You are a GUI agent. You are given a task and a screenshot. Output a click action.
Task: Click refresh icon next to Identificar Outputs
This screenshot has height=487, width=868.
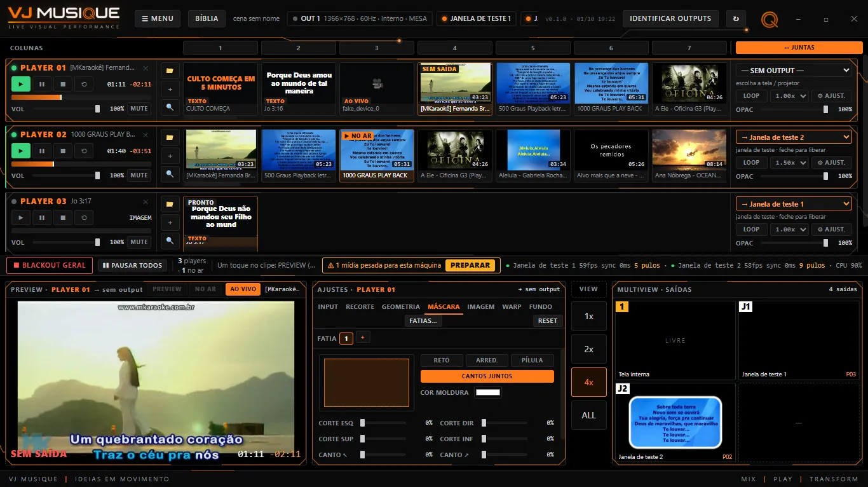pyautogui.click(x=736, y=19)
